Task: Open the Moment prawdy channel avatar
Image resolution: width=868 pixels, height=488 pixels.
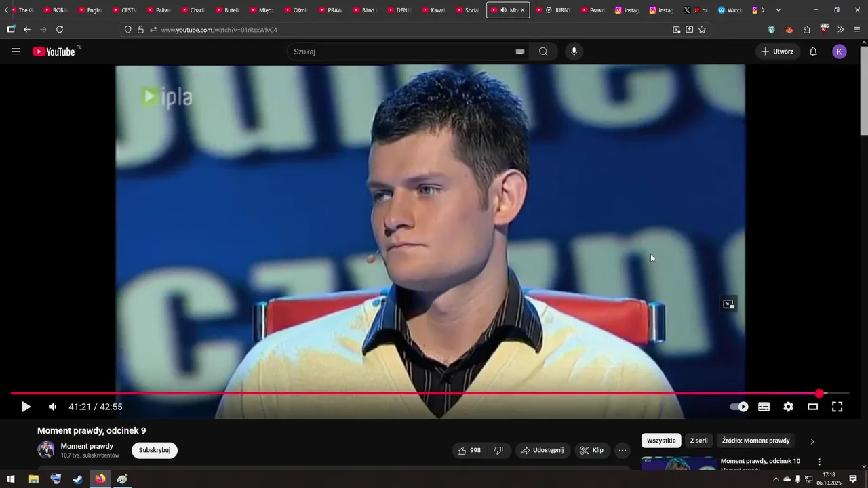Action: (x=46, y=449)
